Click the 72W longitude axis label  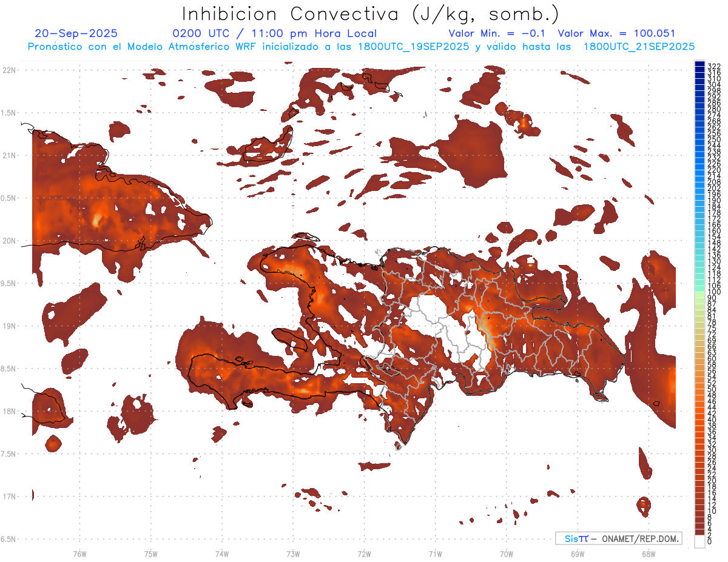pyautogui.click(x=364, y=553)
